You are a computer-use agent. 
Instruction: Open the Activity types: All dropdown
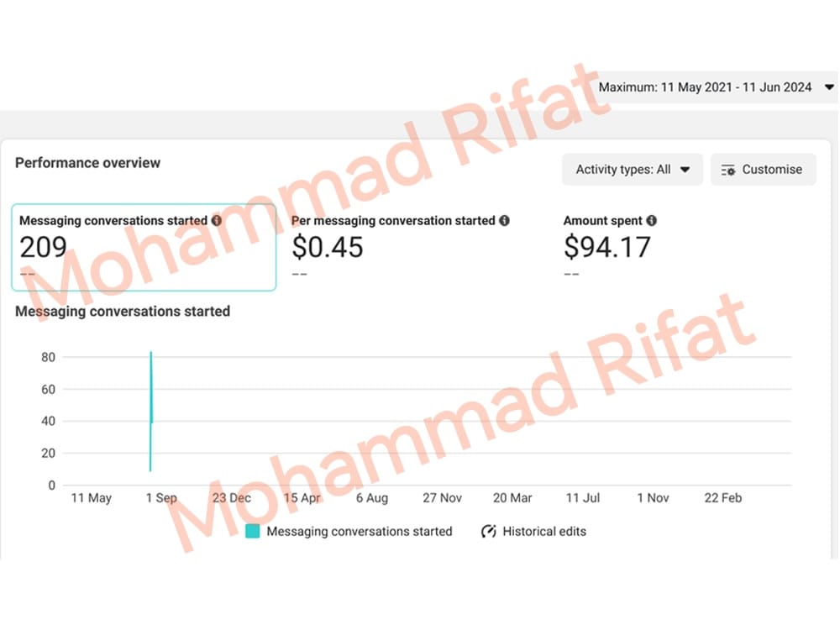pyautogui.click(x=632, y=169)
